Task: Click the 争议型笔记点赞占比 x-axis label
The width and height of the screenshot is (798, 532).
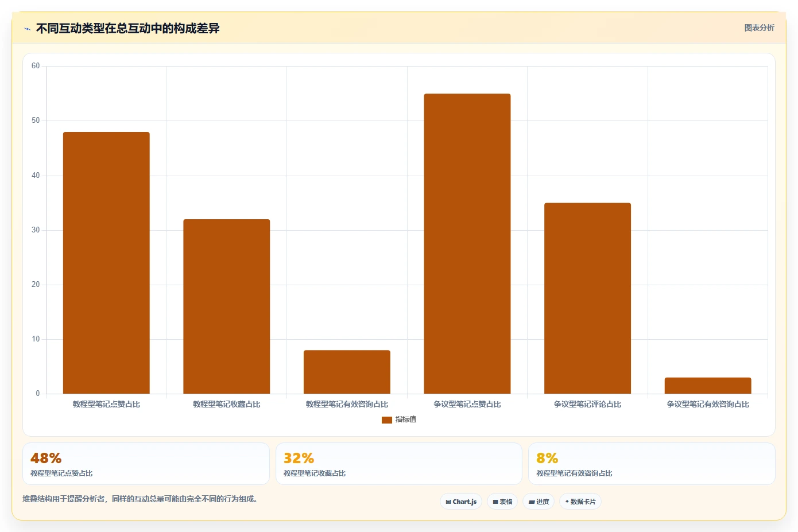Action: [x=467, y=404]
